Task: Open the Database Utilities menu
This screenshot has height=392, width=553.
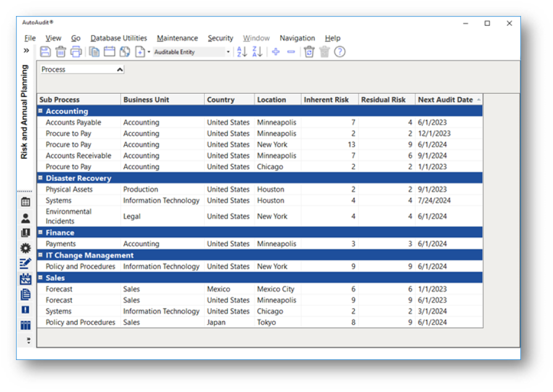Action: click(x=118, y=38)
